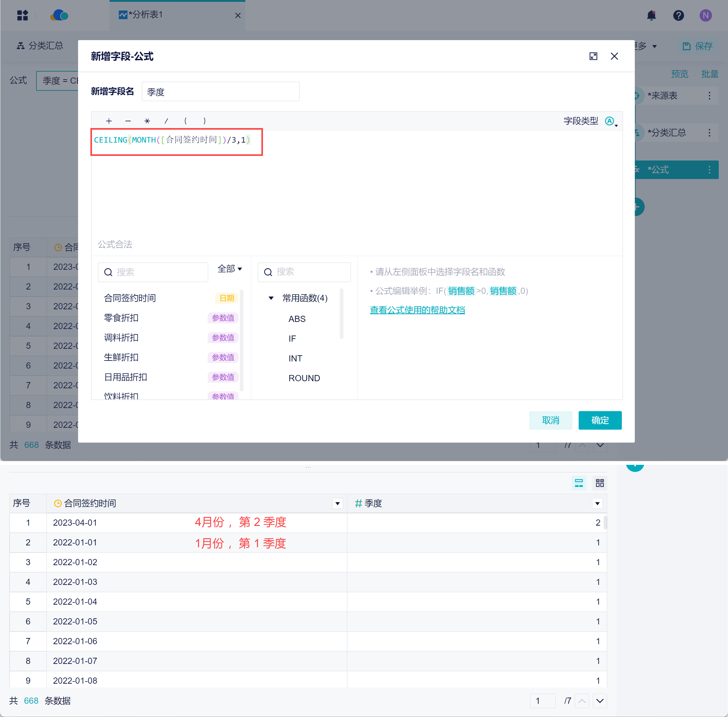Image resolution: width=728 pixels, height=717 pixels.
Task: Switch to the card grid view icon
Action: [600, 483]
